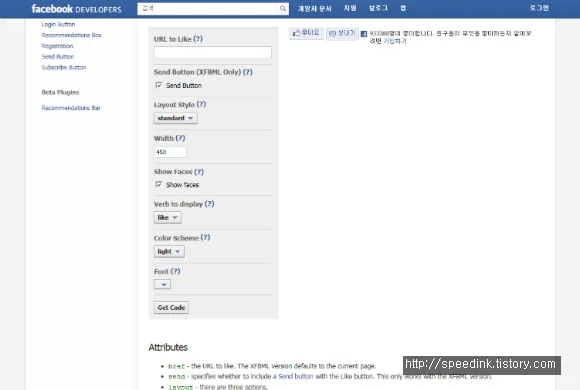Click help (?) next to URL to Like
The width and height of the screenshot is (580, 390).
[x=198, y=39]
